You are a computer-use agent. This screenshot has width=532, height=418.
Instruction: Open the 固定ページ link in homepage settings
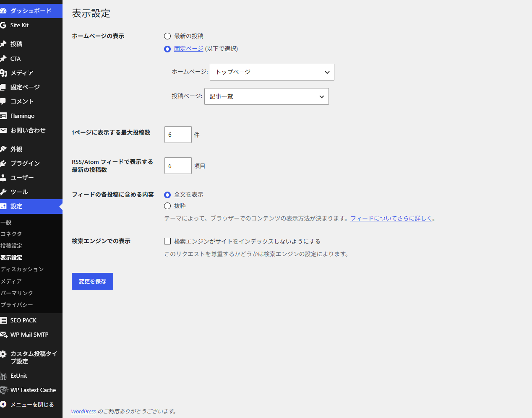pyautogui.click(x=189, y=49)
